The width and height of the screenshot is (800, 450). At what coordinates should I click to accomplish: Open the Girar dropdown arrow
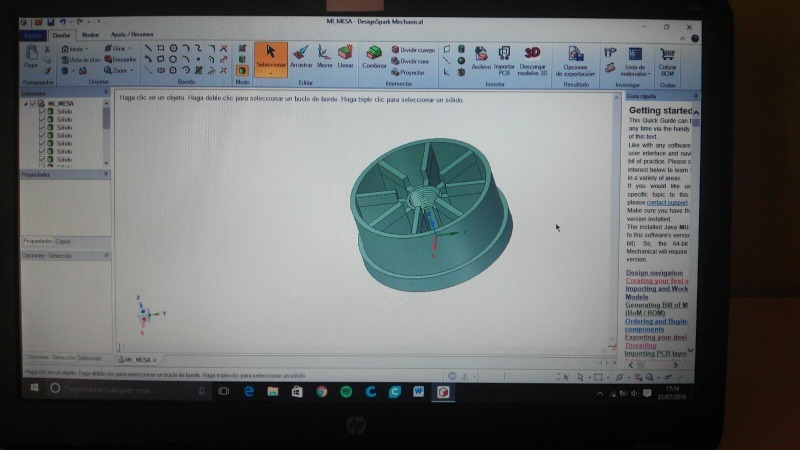130,48
